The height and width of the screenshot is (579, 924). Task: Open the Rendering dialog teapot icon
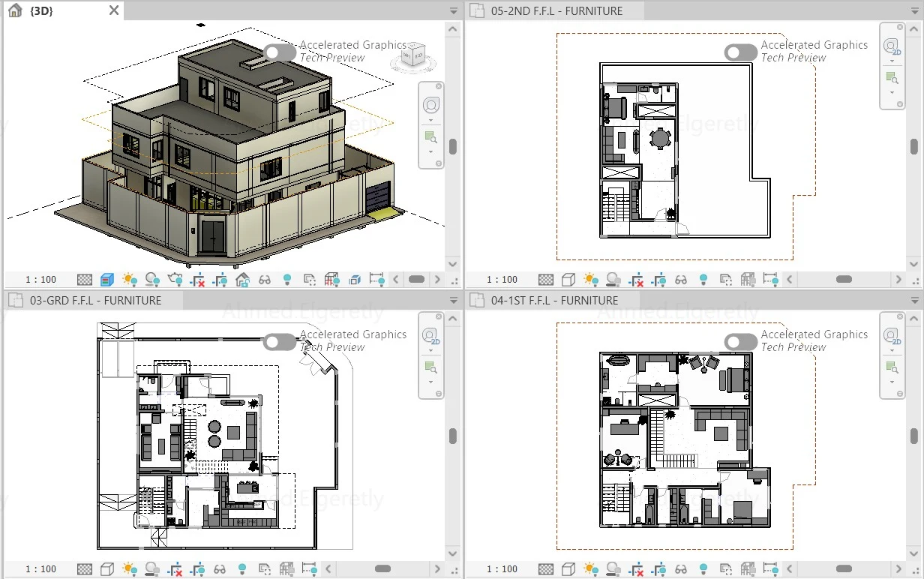click(x=175, y=280)
